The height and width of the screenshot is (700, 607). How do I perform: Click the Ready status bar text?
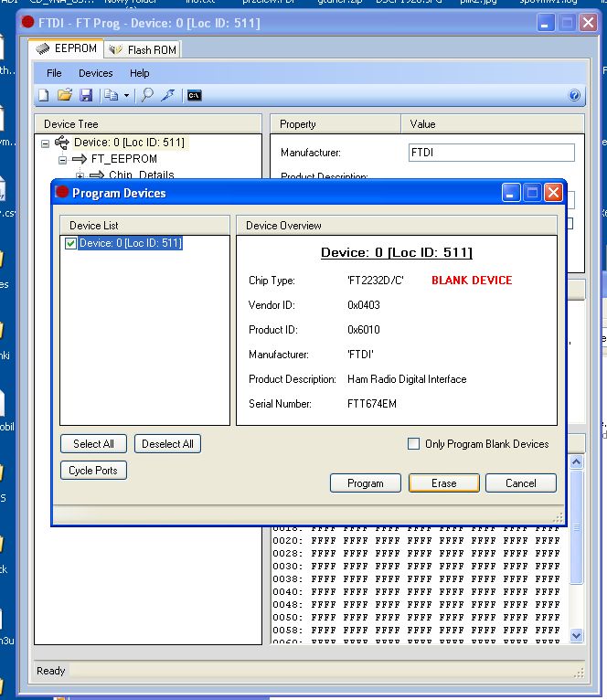[x=51, y=671]
